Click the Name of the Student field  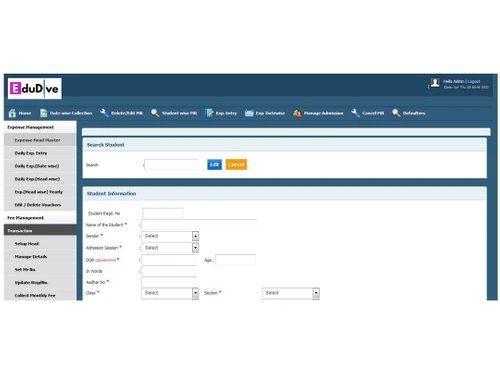[x=199, y=225]
